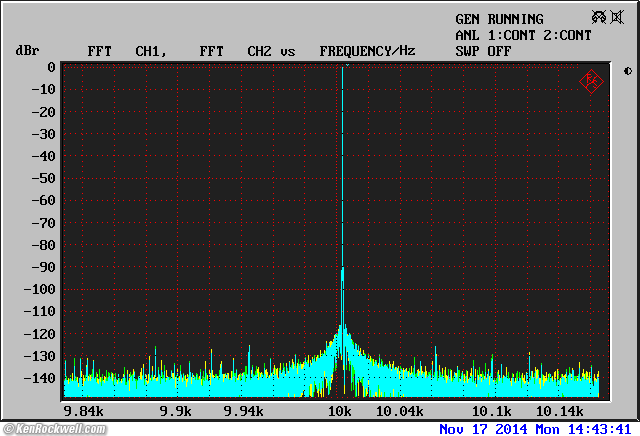Viewport: 640px width, 436px height.
Task: Click the 9.84k start frequency label
Action: click(x=82, y=411)
